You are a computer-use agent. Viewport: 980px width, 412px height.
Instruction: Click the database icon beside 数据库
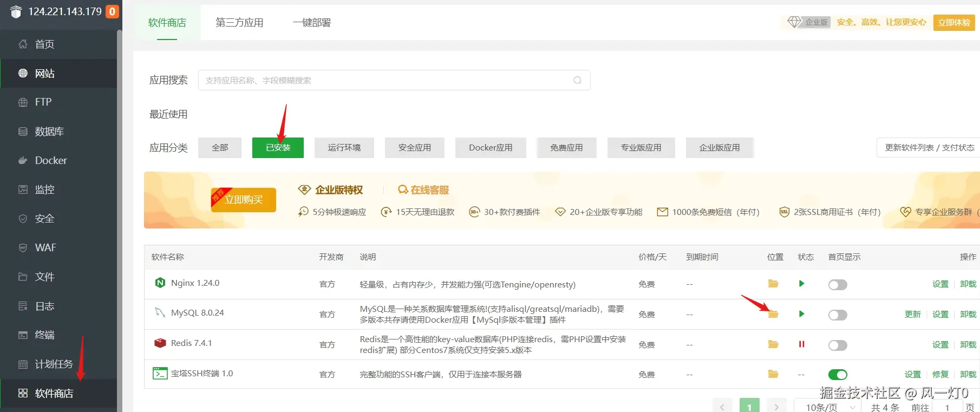pyautogui.click(x=23, y=131)
